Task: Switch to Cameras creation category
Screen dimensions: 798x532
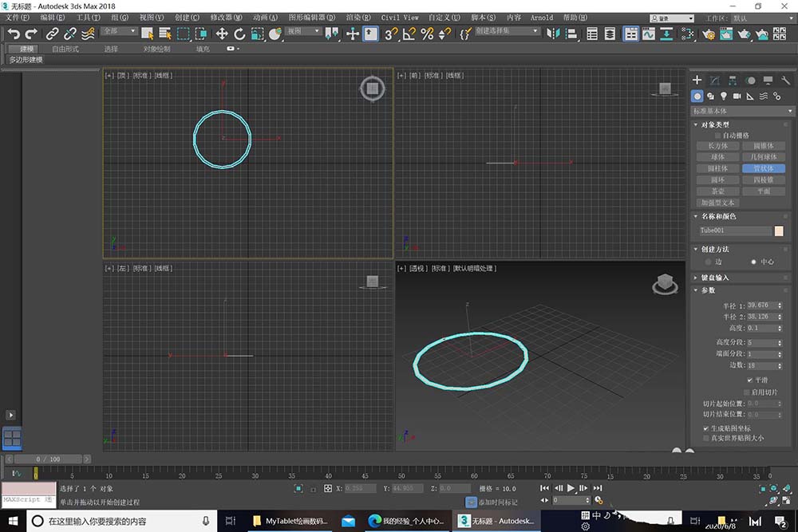Action: point(737,96)
